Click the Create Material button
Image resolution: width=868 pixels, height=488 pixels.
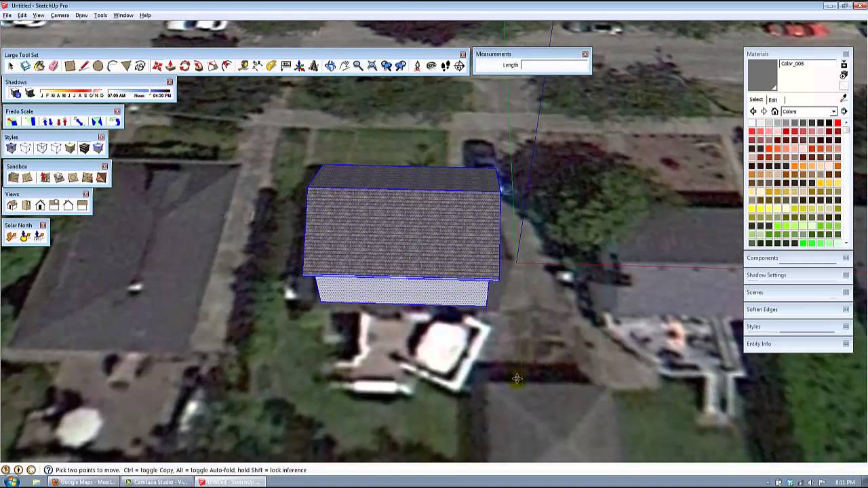[x=843, y=76]
